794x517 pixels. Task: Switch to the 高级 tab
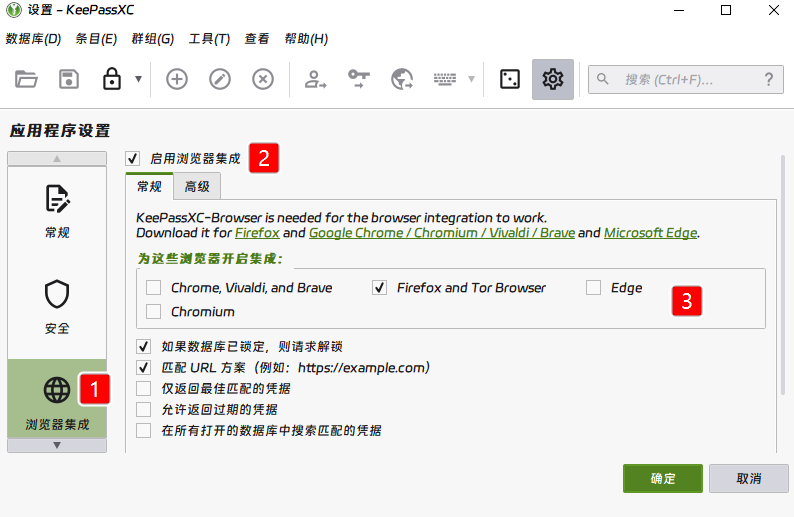click(x=196, y=186)
